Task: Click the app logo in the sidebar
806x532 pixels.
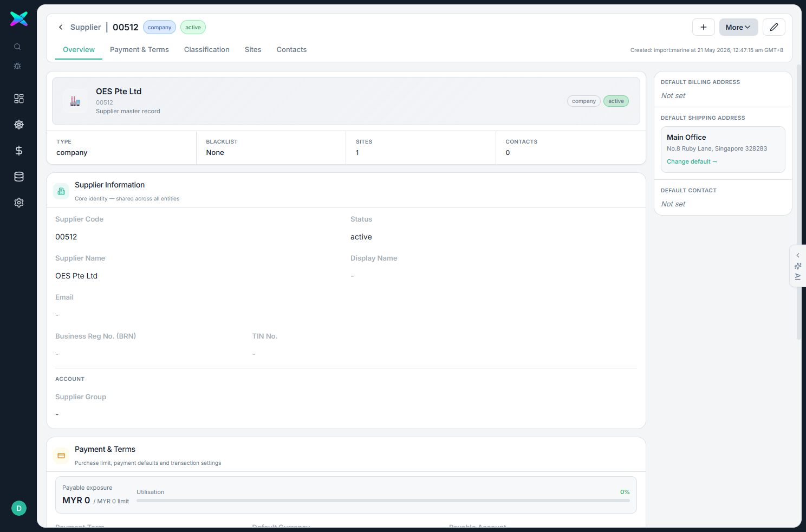Action: click(19, 19)
